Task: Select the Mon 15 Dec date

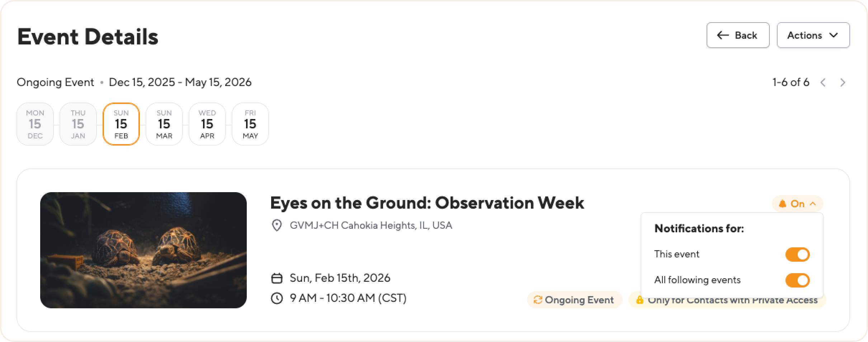Action: [x=35, y=124]
